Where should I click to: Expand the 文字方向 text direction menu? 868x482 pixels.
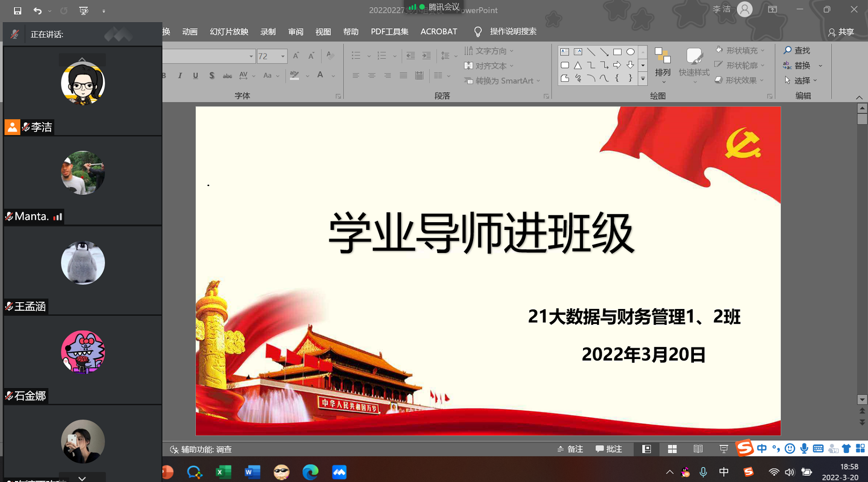[x=512, y=51]
